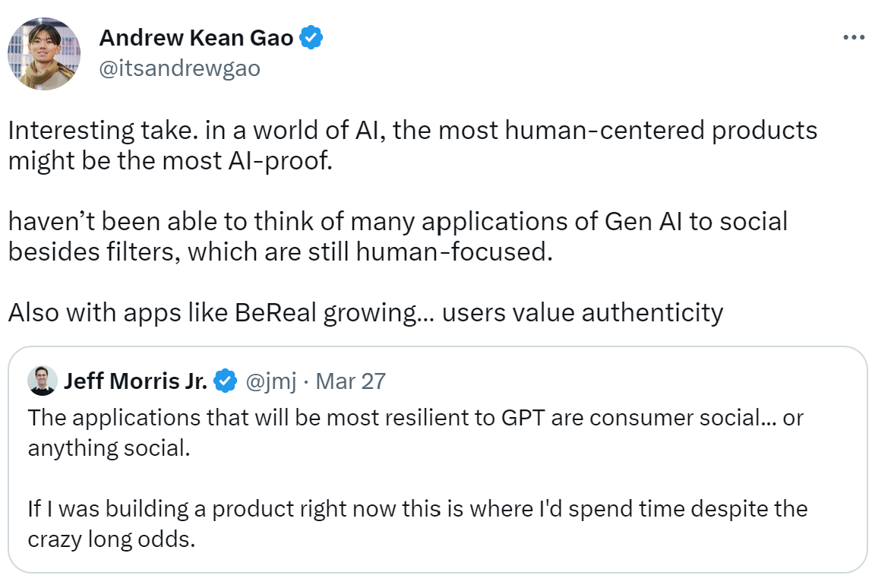
Task: Click the verified badge next to Jeff Morris Jr.
Action: pyautogui.click(x=226, y=381)
